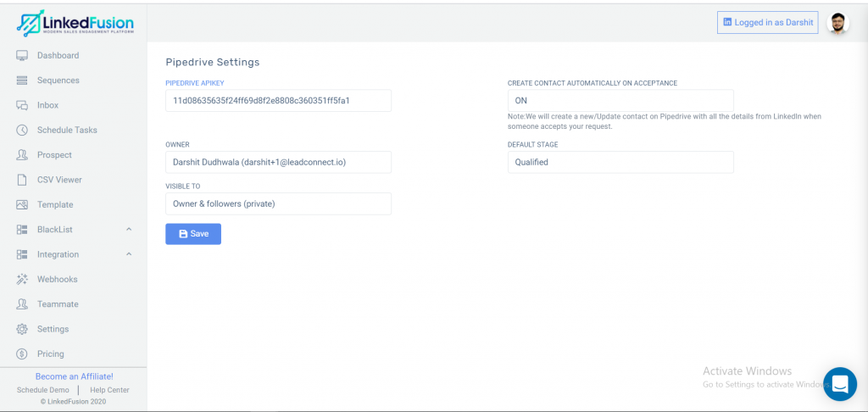Open Dashboard menu item
The image size is (868, 412).
tap(58, 55)
